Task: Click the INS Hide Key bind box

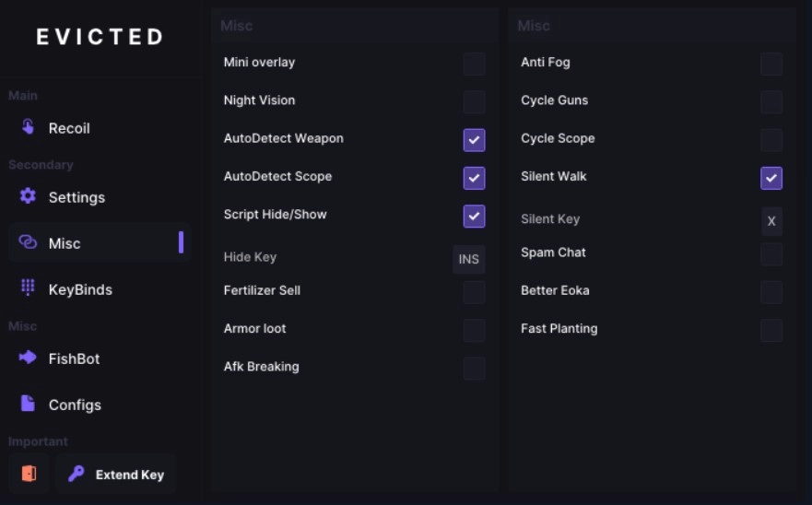Action: 469,259
